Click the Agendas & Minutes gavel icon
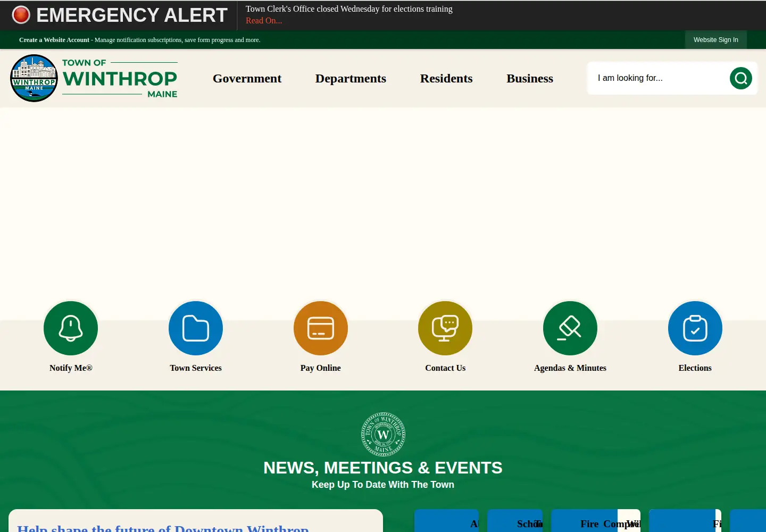 [x=570, y=328]
